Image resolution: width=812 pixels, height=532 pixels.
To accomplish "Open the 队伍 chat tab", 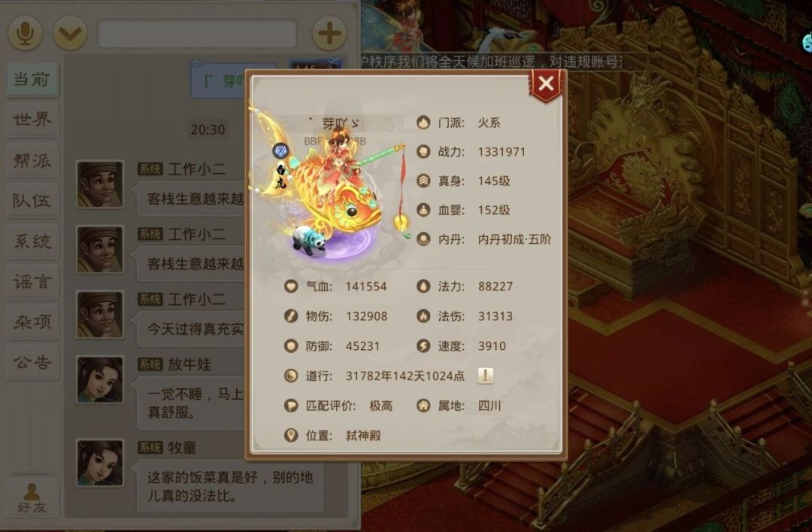I will (x=32, y=200).
